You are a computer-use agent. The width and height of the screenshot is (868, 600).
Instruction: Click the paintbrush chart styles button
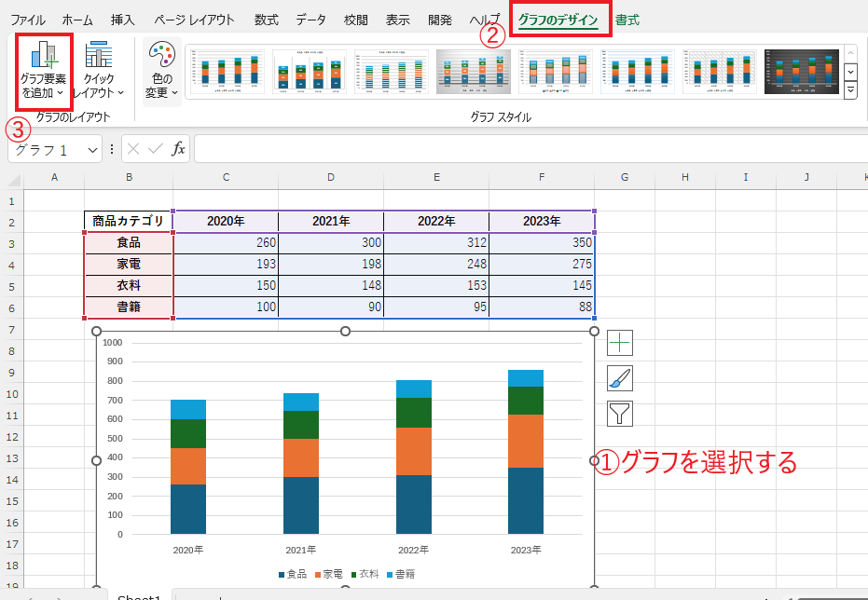[x=620, y=377]
